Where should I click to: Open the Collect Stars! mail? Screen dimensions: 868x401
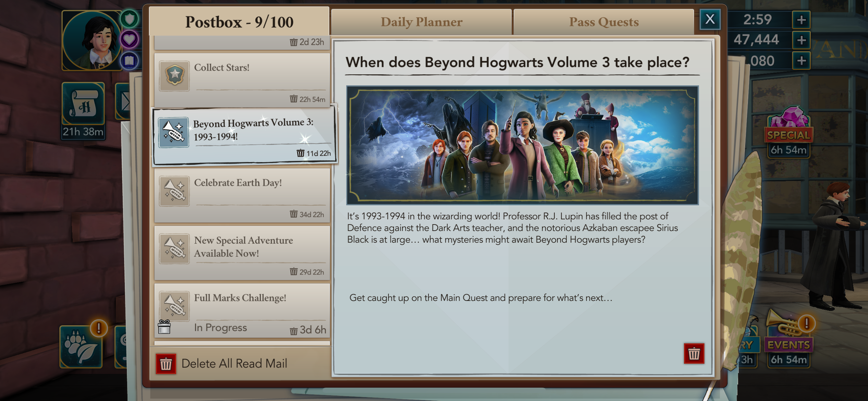click(242, 80)
